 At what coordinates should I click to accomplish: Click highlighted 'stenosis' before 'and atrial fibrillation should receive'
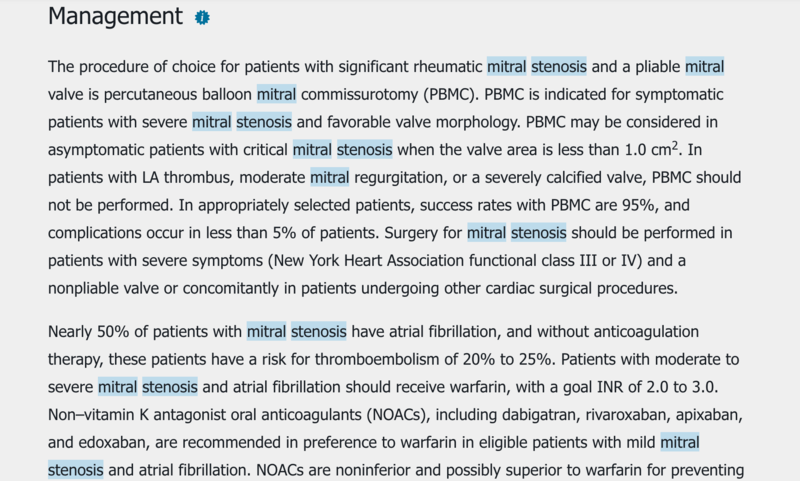point(170,385)
